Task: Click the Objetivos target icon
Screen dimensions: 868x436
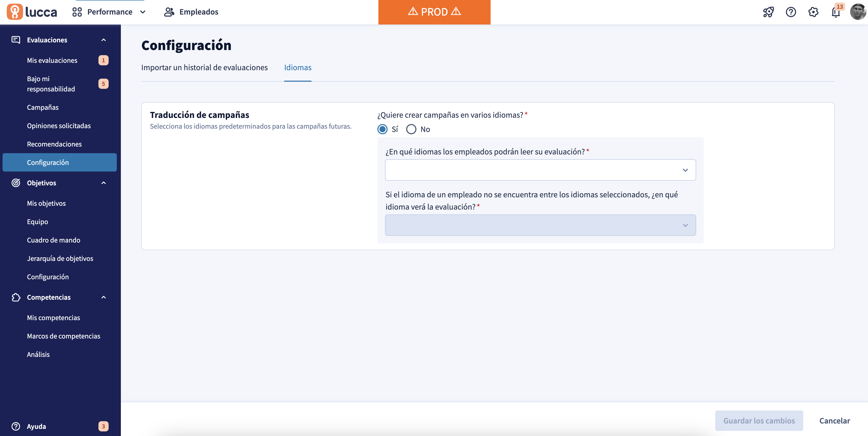Action: click(x=16, y=183)
